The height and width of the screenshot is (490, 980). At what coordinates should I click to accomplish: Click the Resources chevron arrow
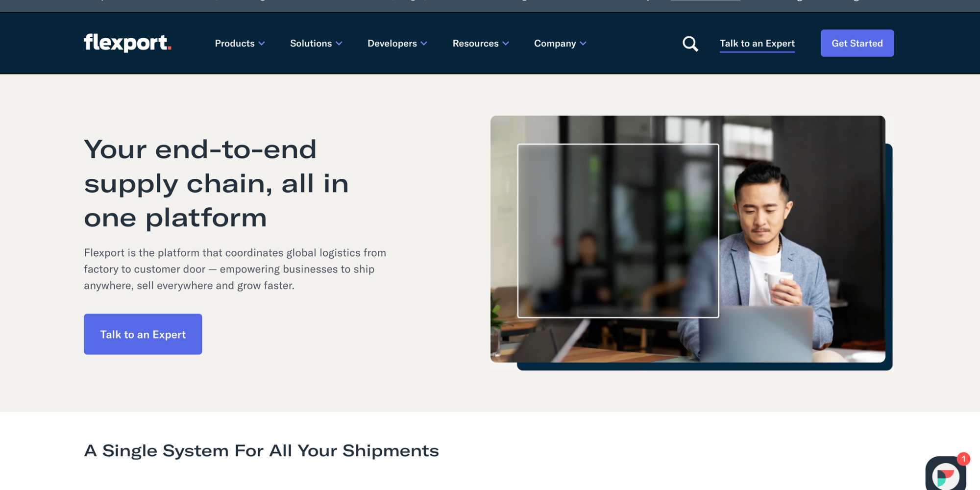(x=506, y=44)
